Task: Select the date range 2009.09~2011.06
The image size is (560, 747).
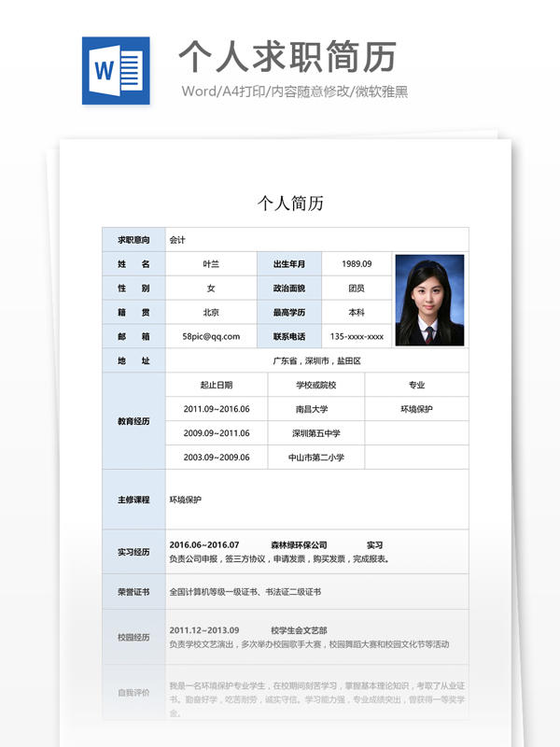Action: pos(217,433)
